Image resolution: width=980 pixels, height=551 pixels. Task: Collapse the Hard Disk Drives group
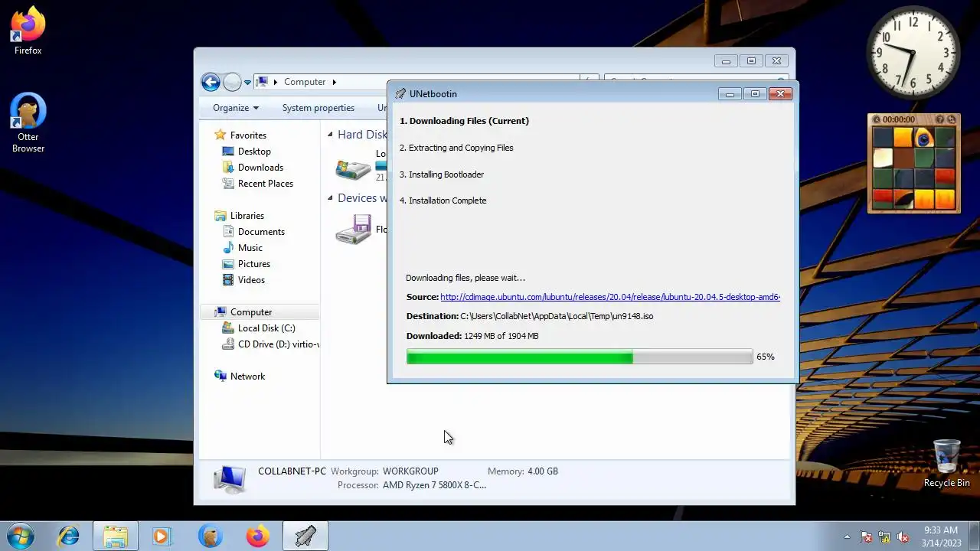331,135
